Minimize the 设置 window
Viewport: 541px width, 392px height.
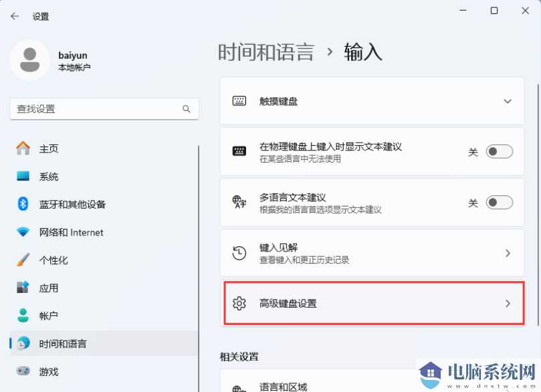point(463,11)
